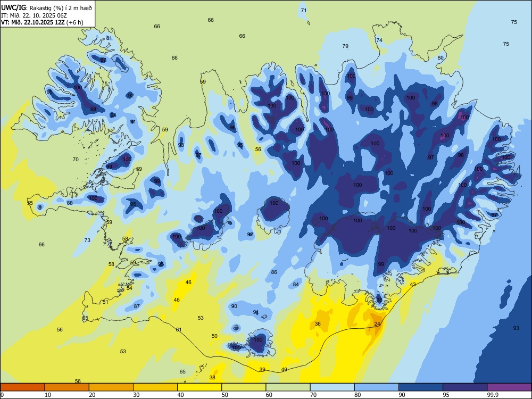
Task: Click the value 55 at the western tip
Action: 30,203
